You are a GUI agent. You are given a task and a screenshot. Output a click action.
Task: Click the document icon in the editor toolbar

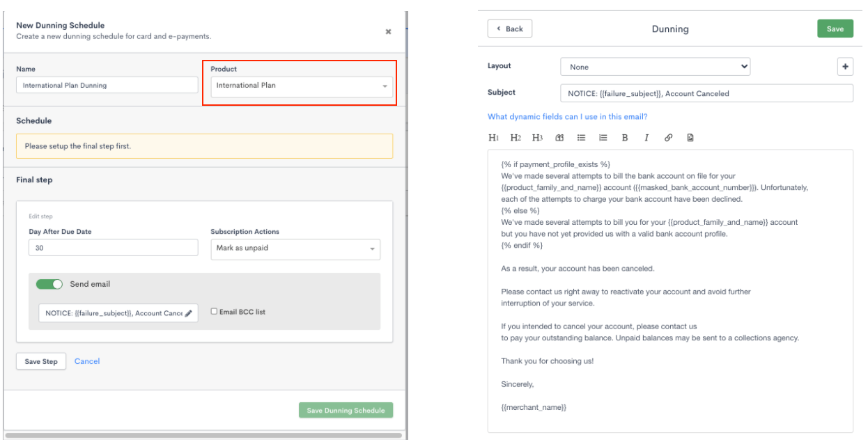(690, 138)
